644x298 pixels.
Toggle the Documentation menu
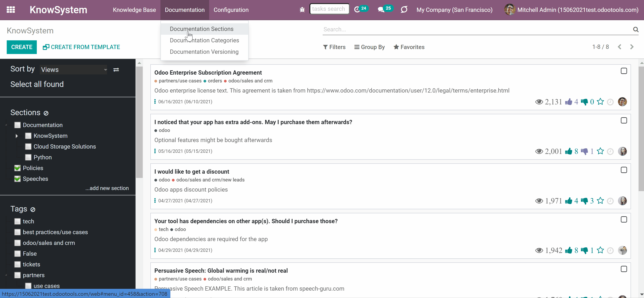tap(184, 10)
